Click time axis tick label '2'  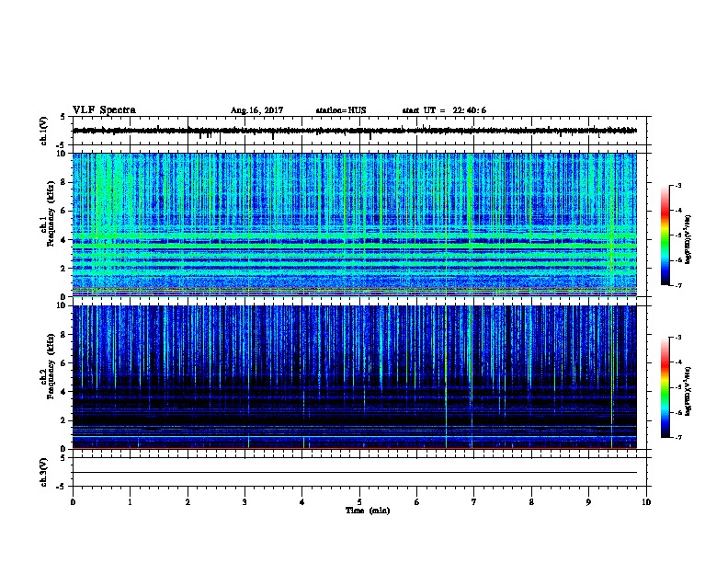pos(188,501)
